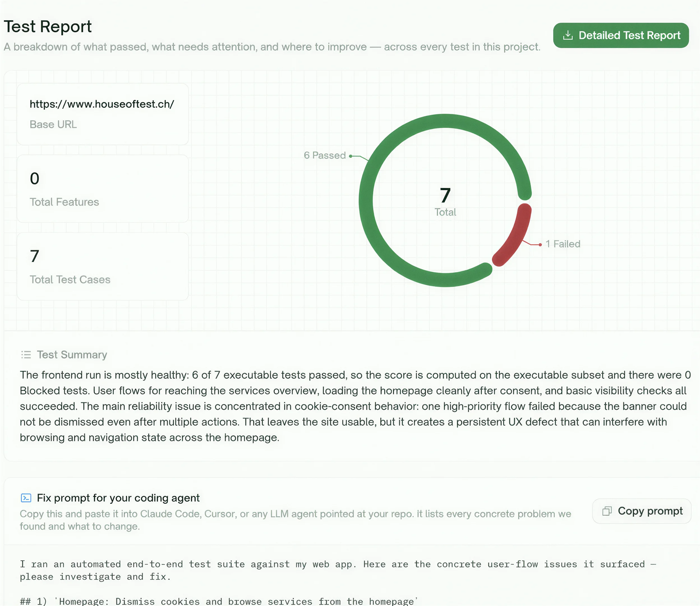
Task: Click the '7' value in Total Test Cases card
Action: pyautogui.click(x=34, y=256)
